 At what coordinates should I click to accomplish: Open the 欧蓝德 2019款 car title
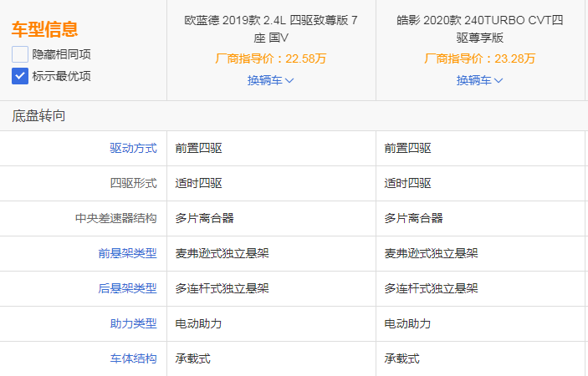click(x=271, y=28)
